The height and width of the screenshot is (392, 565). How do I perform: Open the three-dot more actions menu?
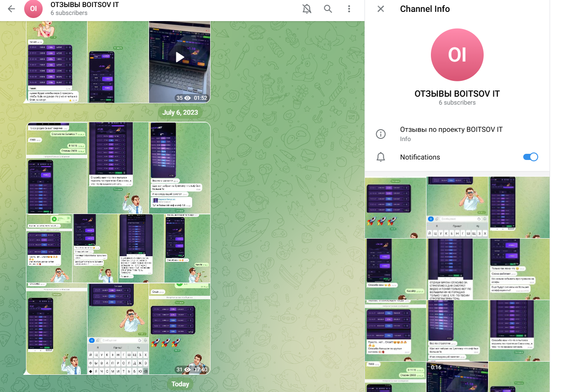pyautogui.click(x=349, y=9)
